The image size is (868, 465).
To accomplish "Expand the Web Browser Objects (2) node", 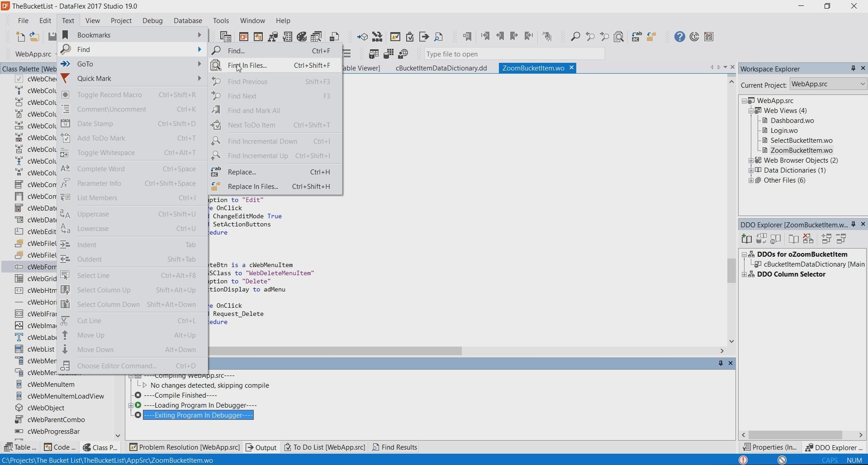I will (x=751, y=160).
